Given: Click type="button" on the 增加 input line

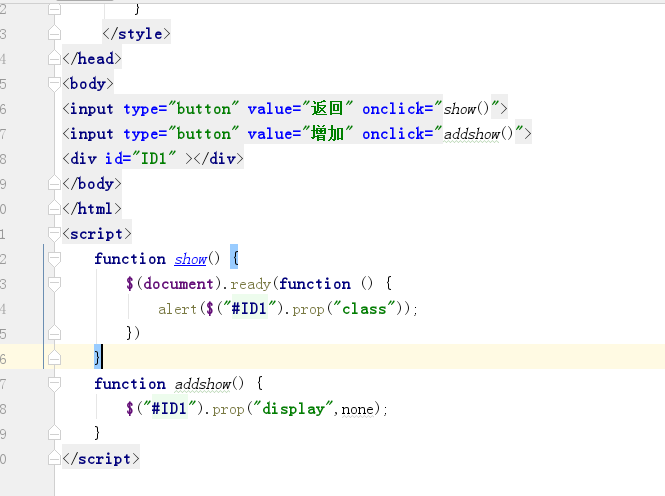Looking at the screenshot, I should coord(182,134).
